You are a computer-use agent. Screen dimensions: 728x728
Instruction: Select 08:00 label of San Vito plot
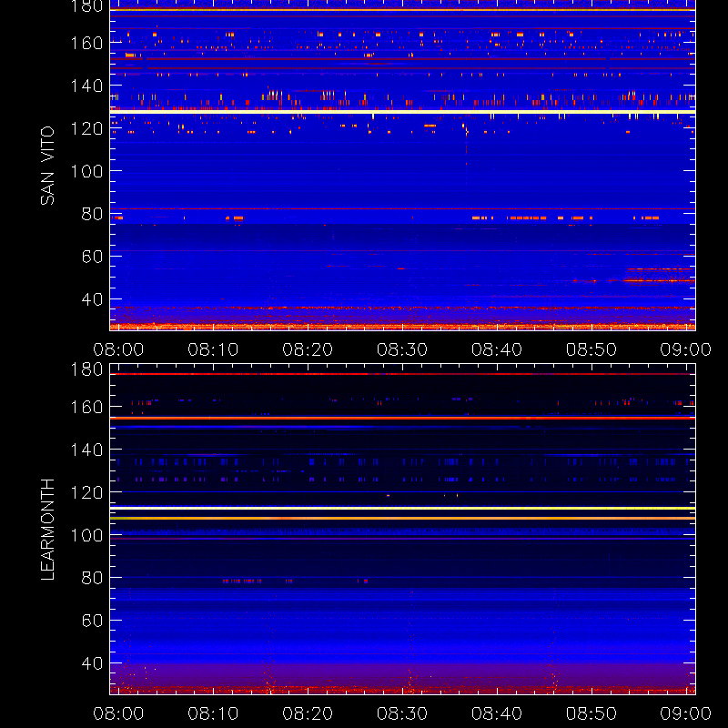click(x=118, y=349)
